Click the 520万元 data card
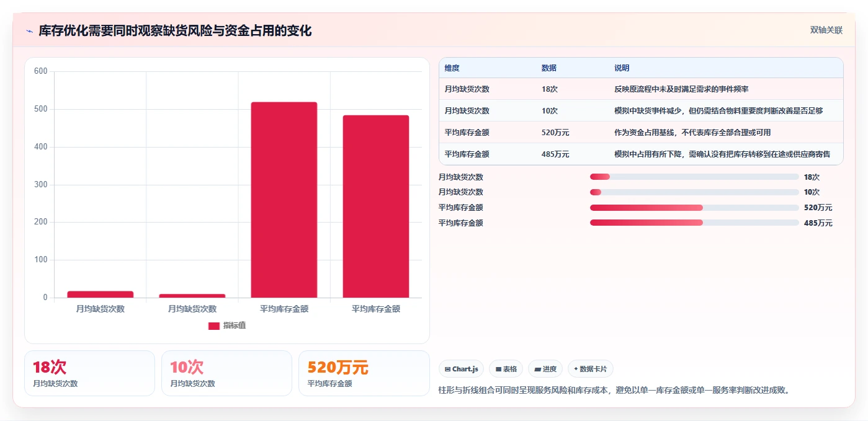This screenshot has width=868, height=421. [364, 373]
